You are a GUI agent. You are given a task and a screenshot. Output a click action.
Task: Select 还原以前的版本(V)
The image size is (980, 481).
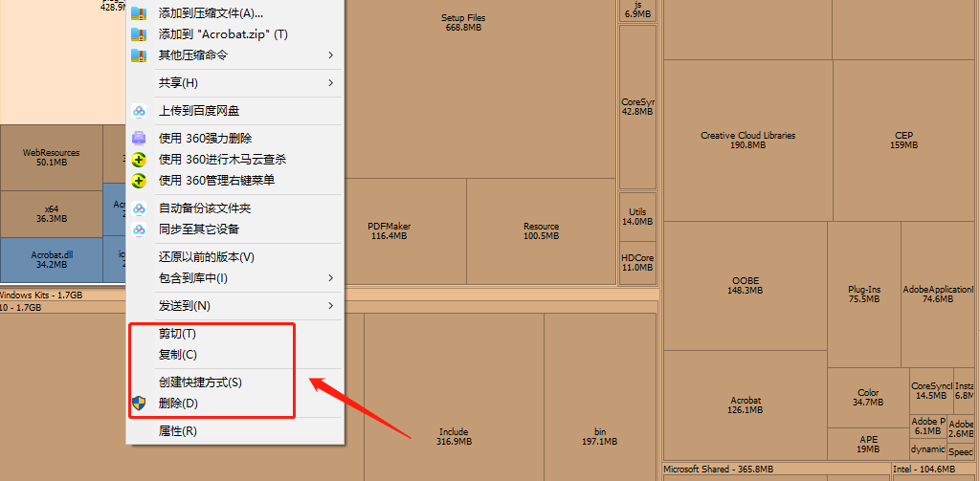click(235, 256)
